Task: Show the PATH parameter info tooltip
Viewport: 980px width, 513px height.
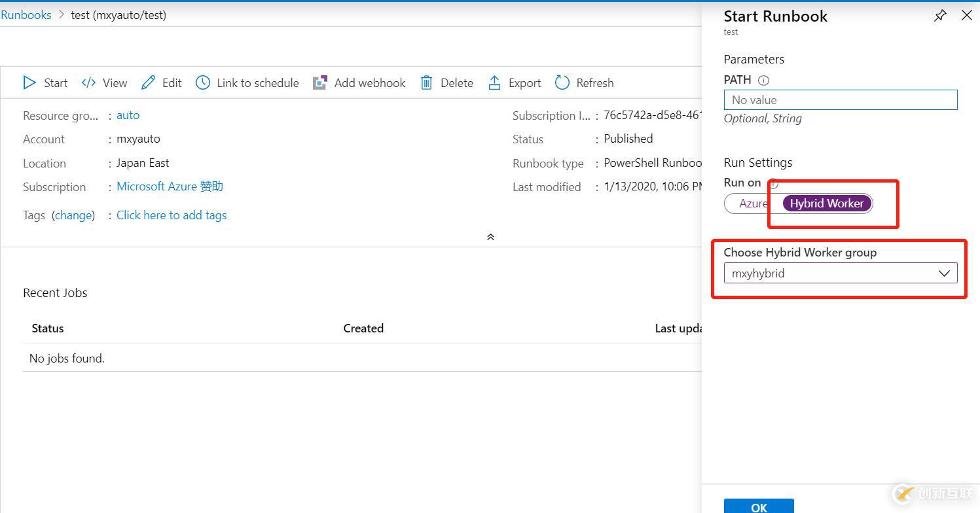Action: point(763,80)
